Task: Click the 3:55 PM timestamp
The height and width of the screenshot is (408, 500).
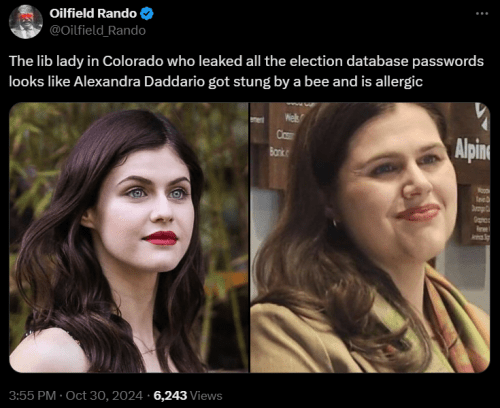Action: (32, 396)
